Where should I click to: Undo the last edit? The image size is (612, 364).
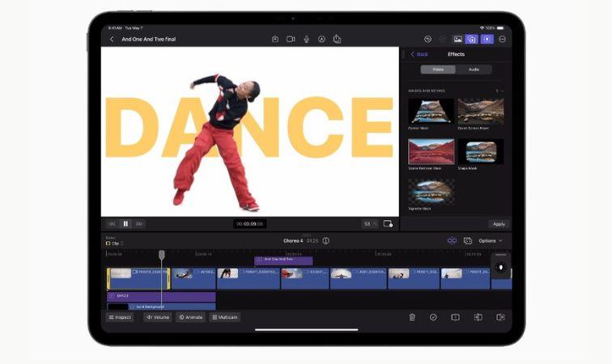click(x=427, y=39)
